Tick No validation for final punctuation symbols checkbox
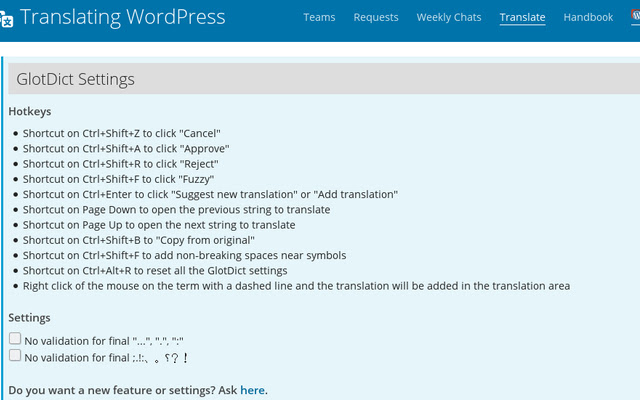640x400 pixels. pyautogui.click(x=15, y=355)
